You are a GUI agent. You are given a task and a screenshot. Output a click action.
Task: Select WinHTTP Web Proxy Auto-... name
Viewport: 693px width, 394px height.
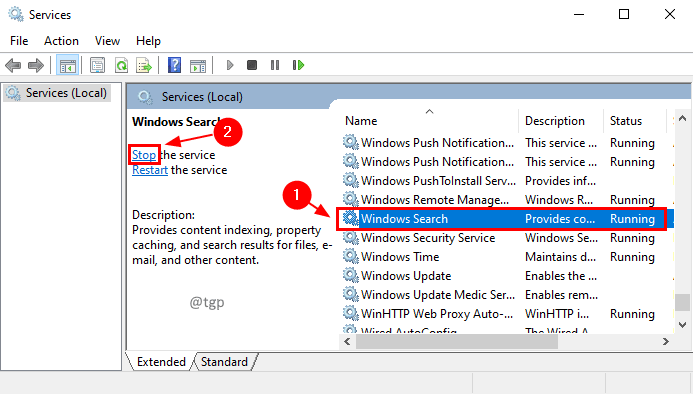(x=437, y=314)
